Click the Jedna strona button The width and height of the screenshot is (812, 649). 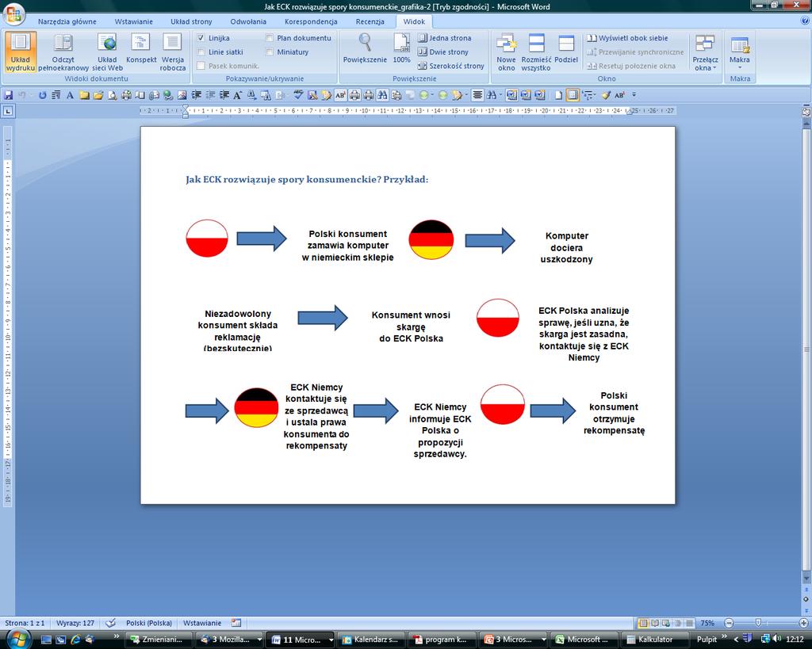(444, 38)
